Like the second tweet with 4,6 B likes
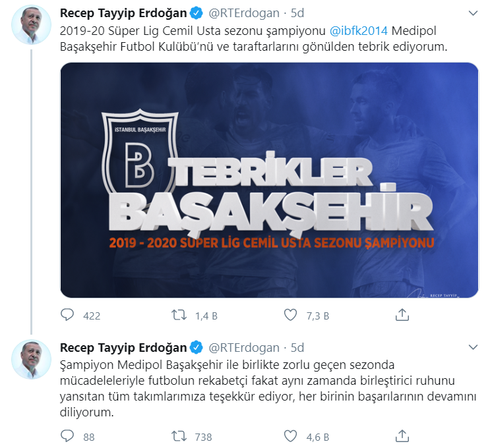Image resolution: width=490 pixels, height=448 pixels. [x=290, y=436]
